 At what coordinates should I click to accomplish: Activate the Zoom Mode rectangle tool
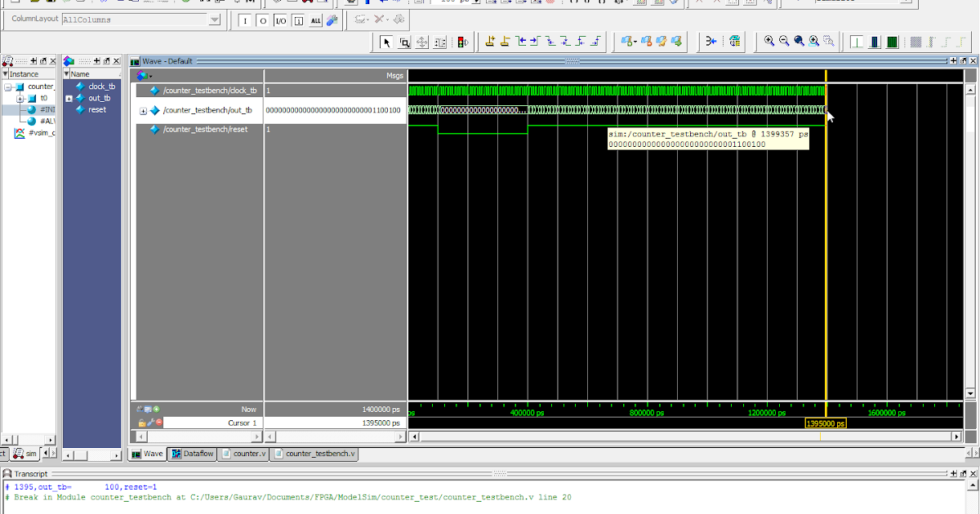click(404, 42)
